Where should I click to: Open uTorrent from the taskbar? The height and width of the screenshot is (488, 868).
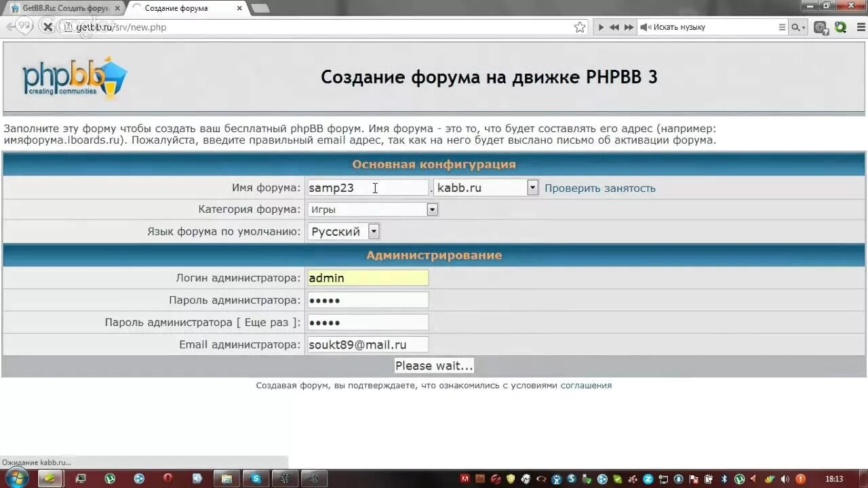(x=110, y=478)
